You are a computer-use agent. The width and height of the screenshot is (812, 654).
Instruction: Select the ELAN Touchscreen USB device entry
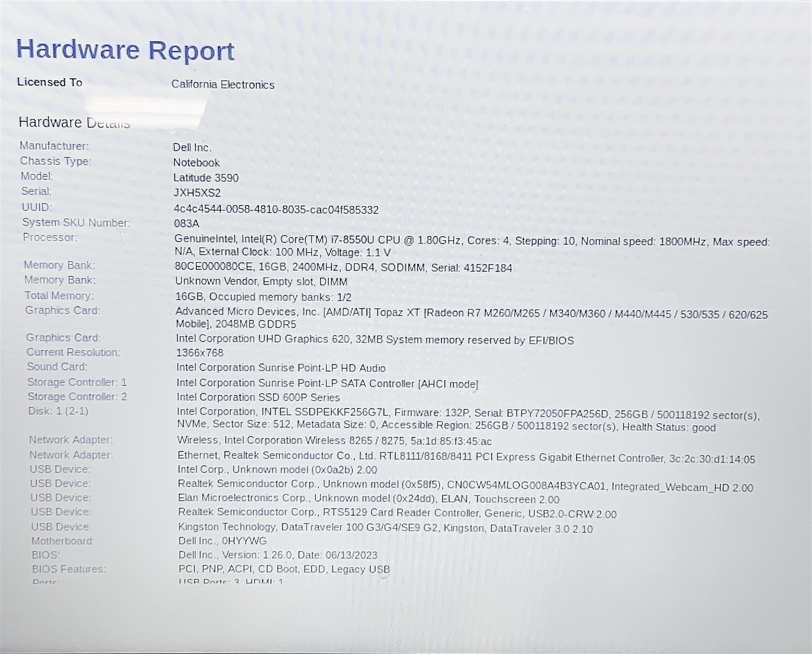[369, 499]
